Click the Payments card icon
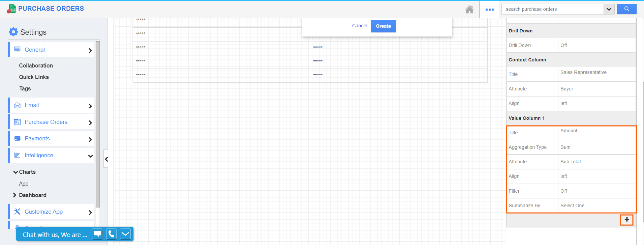 coord(17,138)
